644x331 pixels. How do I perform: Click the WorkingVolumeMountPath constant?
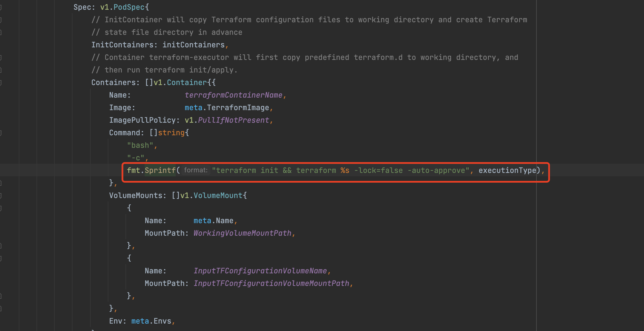tap(242, 233)
